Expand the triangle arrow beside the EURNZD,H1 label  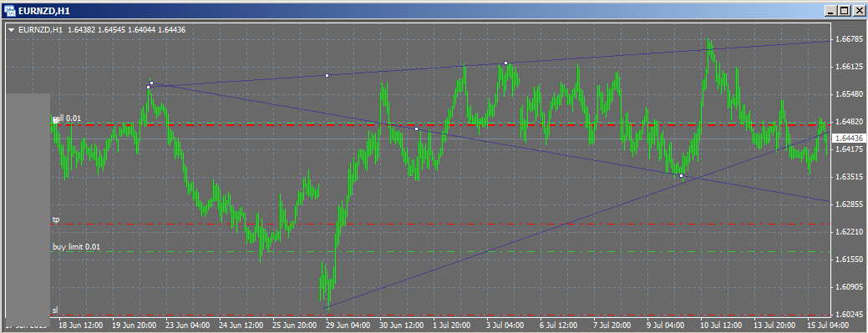tap(12, 30)
